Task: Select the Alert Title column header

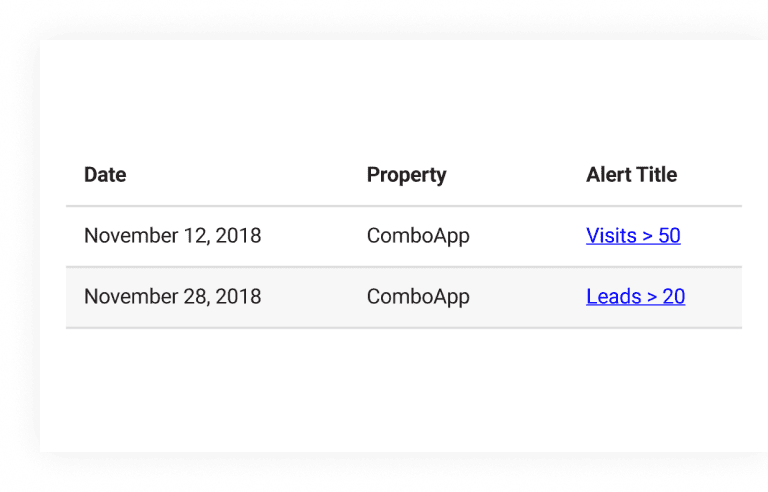Action: click(x=631, y=175)
